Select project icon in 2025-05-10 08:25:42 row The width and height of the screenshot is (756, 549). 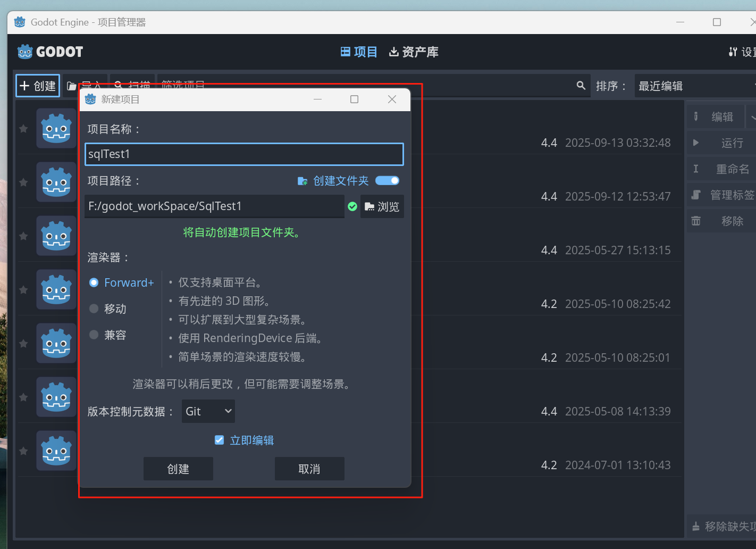tap(56, 289)
